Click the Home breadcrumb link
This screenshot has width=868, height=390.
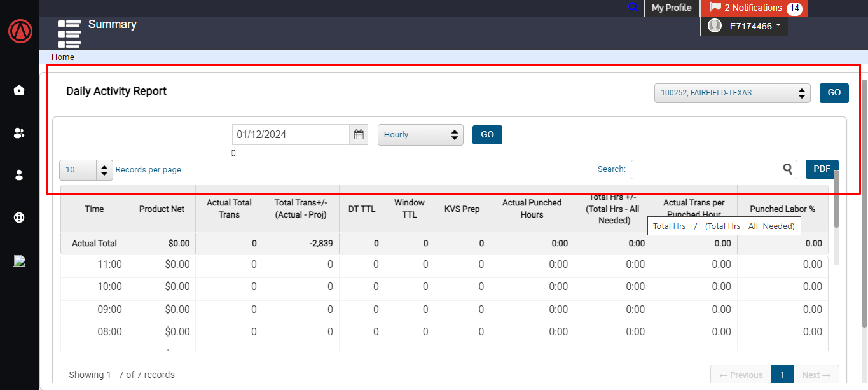pyautogui.click(x=63, y=57)
